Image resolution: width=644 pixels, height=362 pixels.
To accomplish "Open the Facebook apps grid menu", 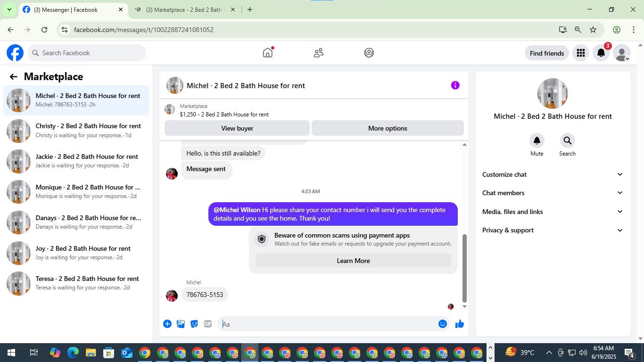I will [581, 53].
